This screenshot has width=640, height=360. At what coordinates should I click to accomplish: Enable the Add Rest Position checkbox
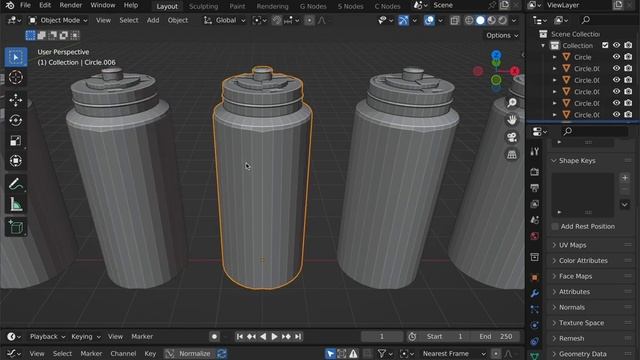(x=555, y=227)
